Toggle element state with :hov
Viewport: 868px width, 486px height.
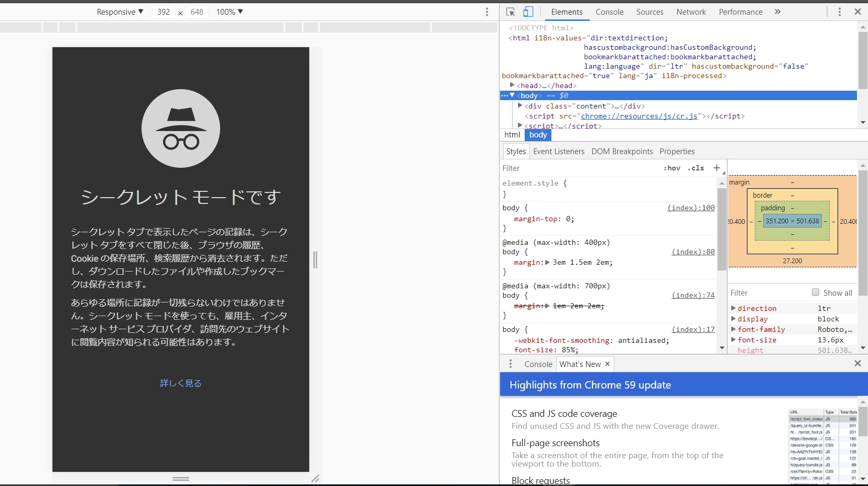click(x=672, y=168)
